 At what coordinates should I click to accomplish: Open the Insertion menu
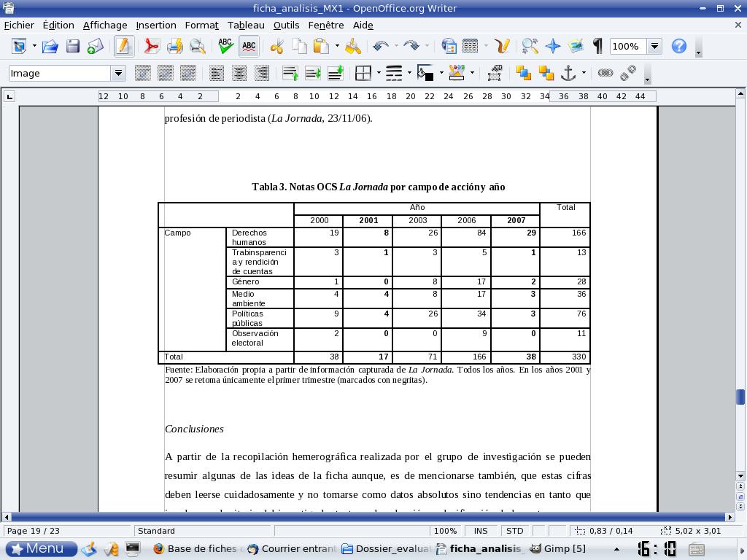[x=155, y=25]
